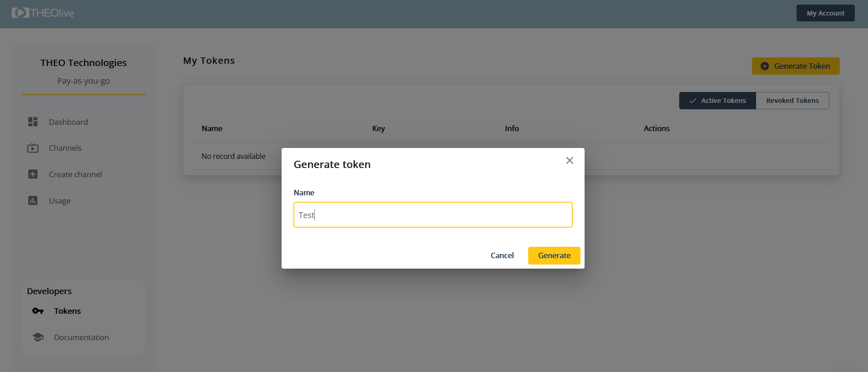Click the Channels TV icon
Screen dimensions: 868x372
pyautogui.click(x=33, y=148)
